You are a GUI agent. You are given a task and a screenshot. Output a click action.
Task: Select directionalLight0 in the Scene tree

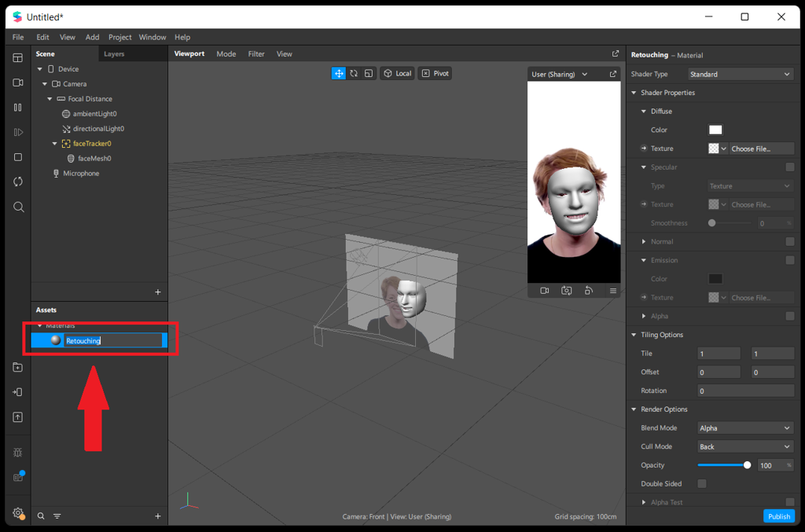click(98, 129)
